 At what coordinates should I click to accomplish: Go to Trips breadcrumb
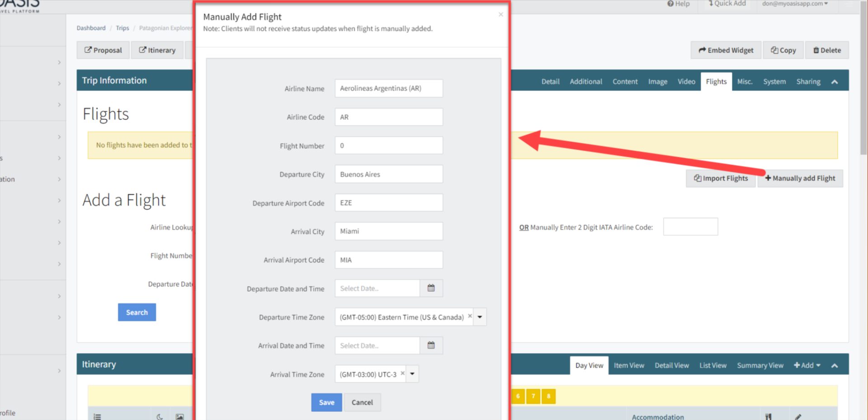click(122, 28)
